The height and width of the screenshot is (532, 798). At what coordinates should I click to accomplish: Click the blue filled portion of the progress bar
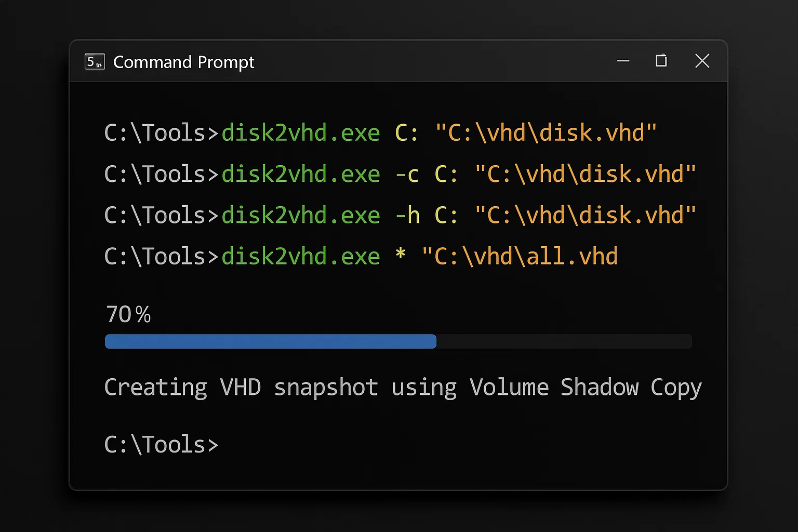tap(270, 341)
